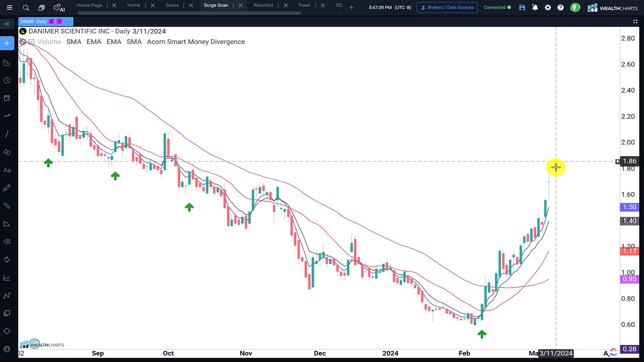The image size is (644, 362).
Task: Select the measuring ruler tool
Action: 7,206
